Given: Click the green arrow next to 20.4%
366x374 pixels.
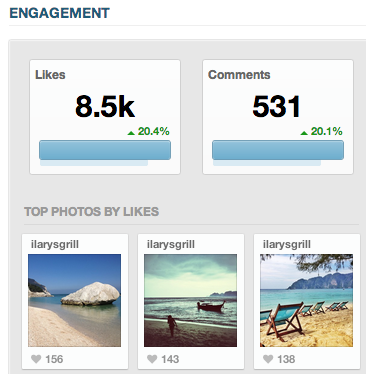Looking at the screenshot, I should pos(131,133).
